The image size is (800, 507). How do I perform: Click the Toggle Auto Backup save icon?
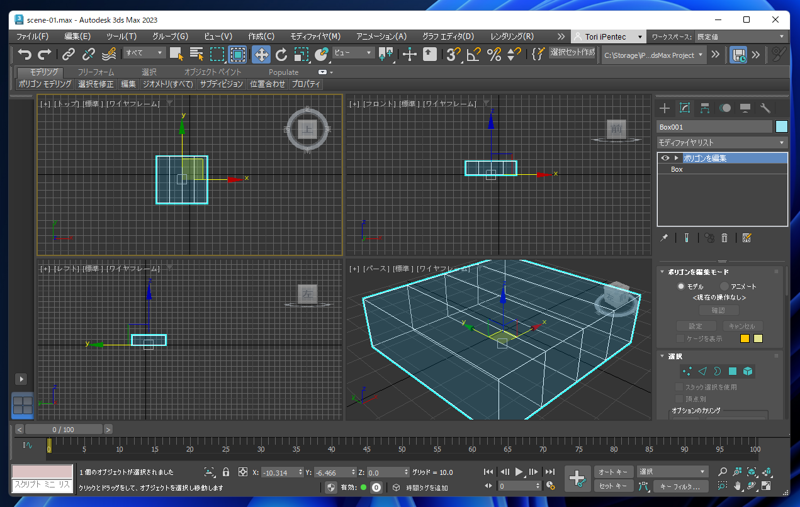(738, 55)
